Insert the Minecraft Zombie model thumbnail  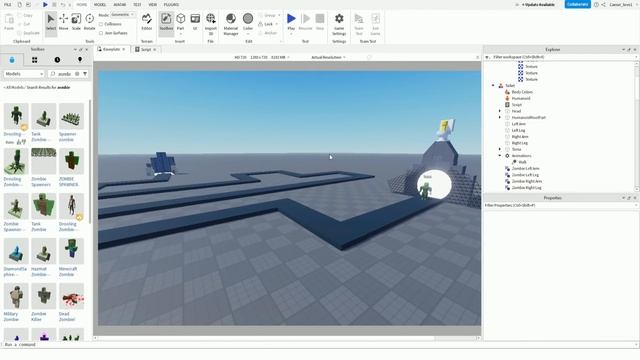pyautogui.click(x=71, y=251)
